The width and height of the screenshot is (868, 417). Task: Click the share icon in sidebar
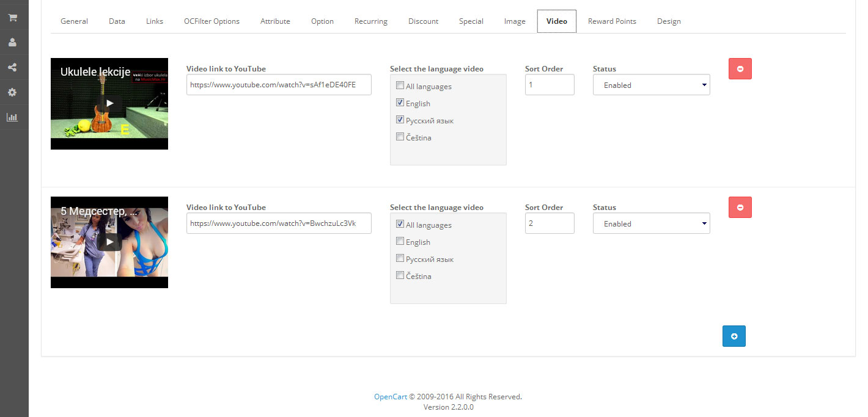[12, 68]
